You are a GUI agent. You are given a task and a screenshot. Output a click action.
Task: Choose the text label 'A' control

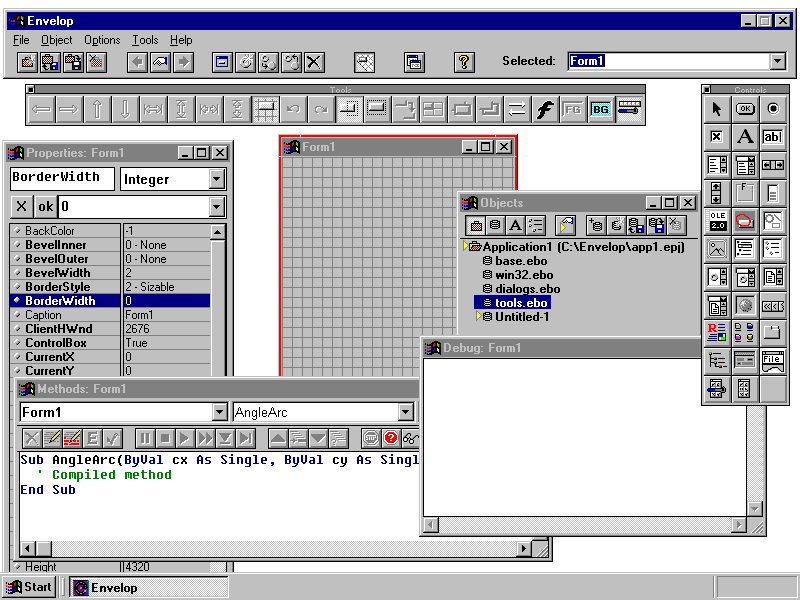[745, 137]
